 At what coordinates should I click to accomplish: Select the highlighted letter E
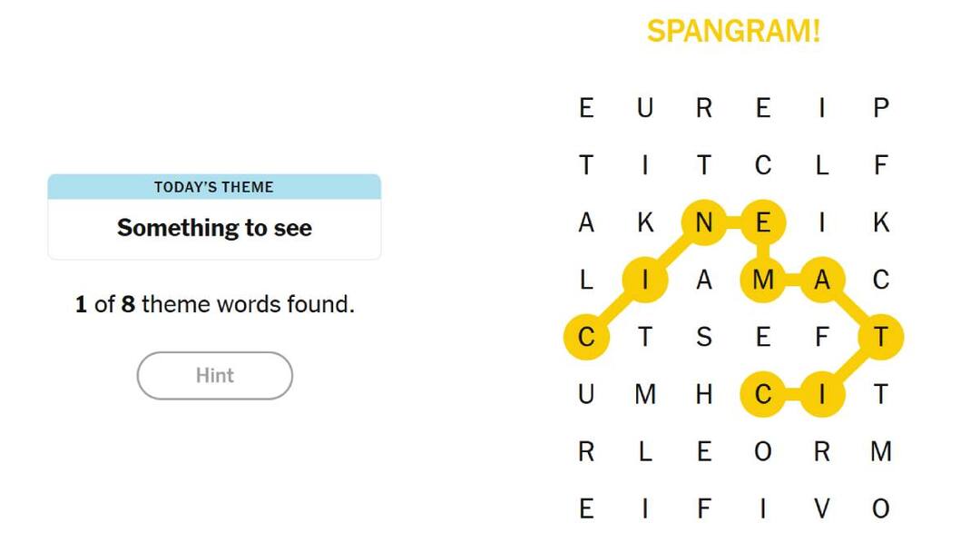(762, 222)
